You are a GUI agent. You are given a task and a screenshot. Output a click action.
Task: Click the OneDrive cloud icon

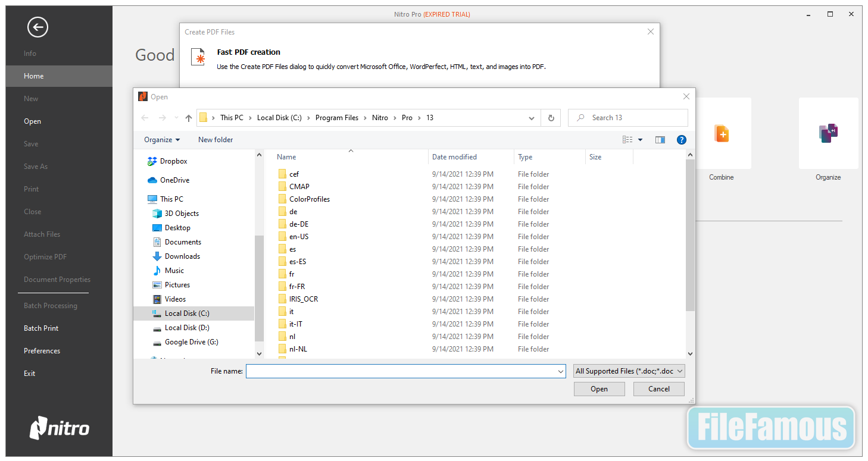click(x=152, y=180)
